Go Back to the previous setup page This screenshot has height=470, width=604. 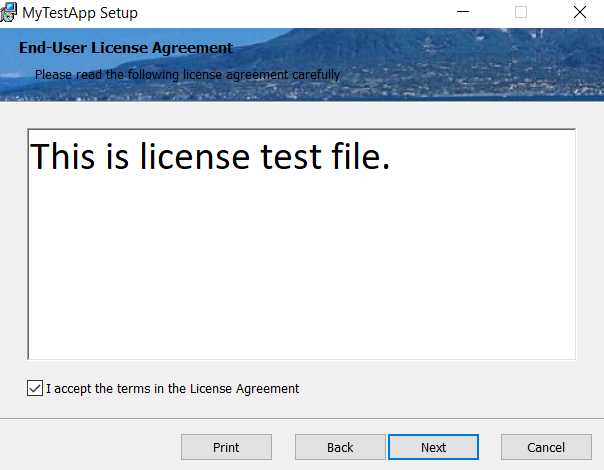coord(340,447)
